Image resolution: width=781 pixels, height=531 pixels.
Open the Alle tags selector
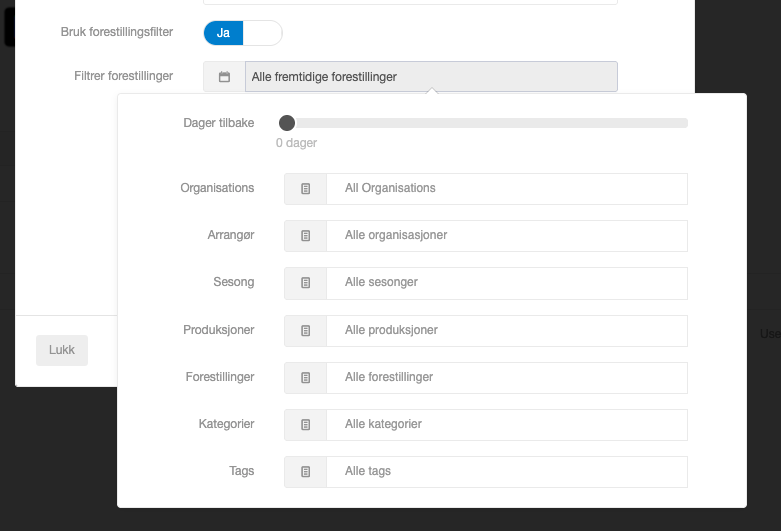(507, 472)
